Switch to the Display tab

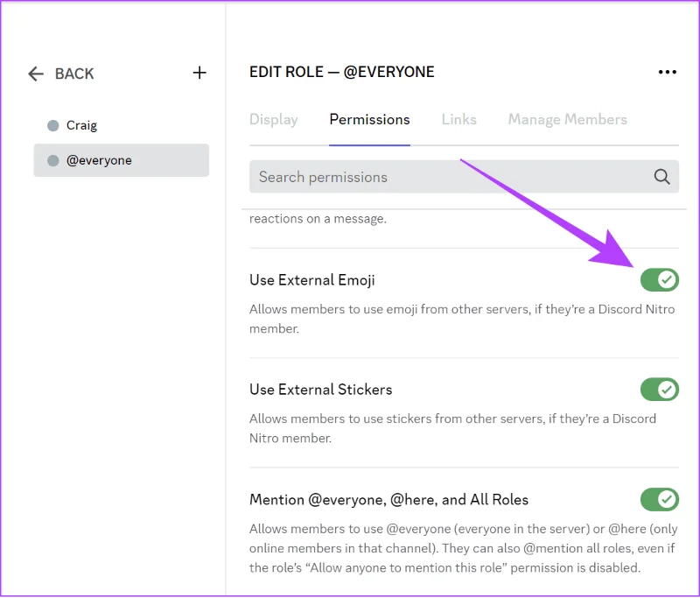[274, 120]
